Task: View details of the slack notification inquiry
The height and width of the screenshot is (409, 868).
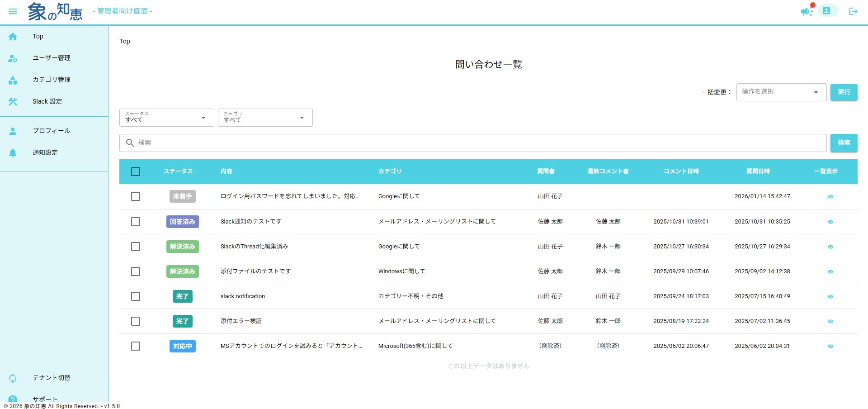Action: pyautogui.click(x=830, y=297)
